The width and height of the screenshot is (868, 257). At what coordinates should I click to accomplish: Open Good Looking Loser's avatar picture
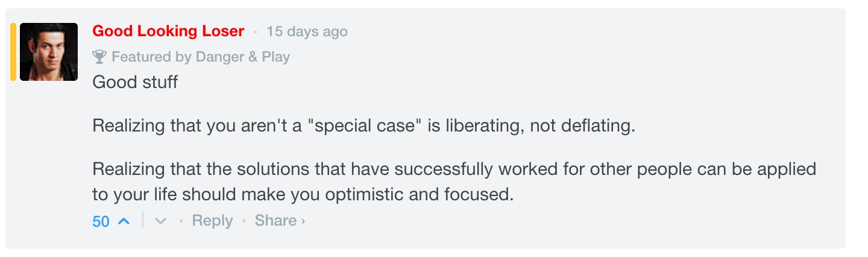tap(49, 52)
